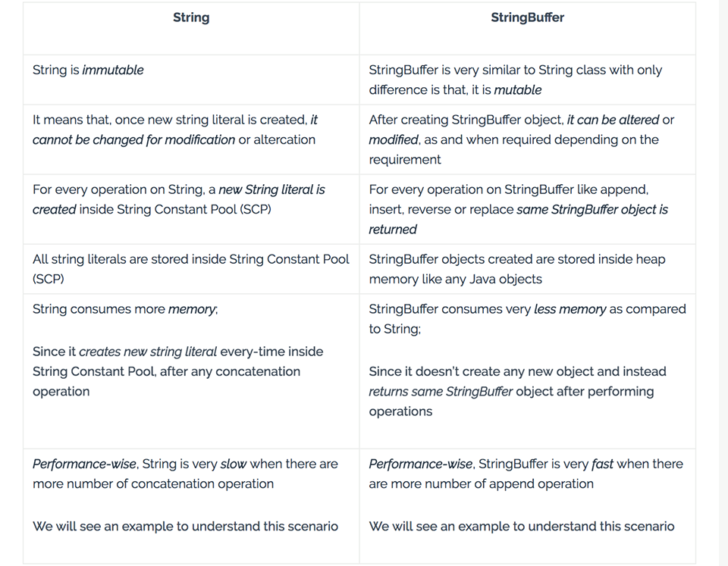This screenshot has width=728, height=566.
Task: Click the StringBuffer column header
Action: click(528, 17)
